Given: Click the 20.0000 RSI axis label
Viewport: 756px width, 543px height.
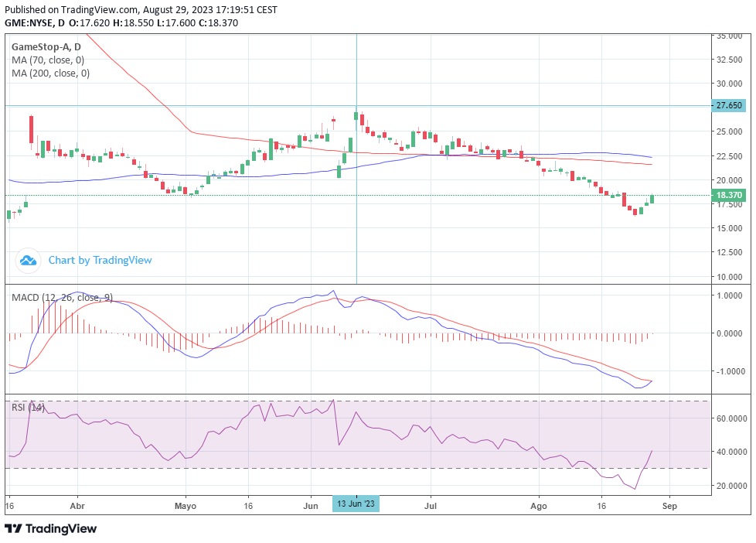Looking at the screenshot, I should (x=731, y=486).
